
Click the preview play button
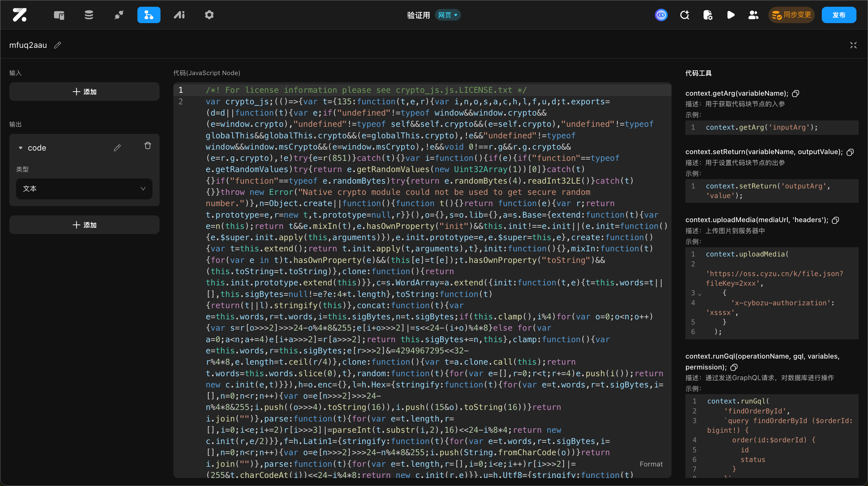coord(731,15)
